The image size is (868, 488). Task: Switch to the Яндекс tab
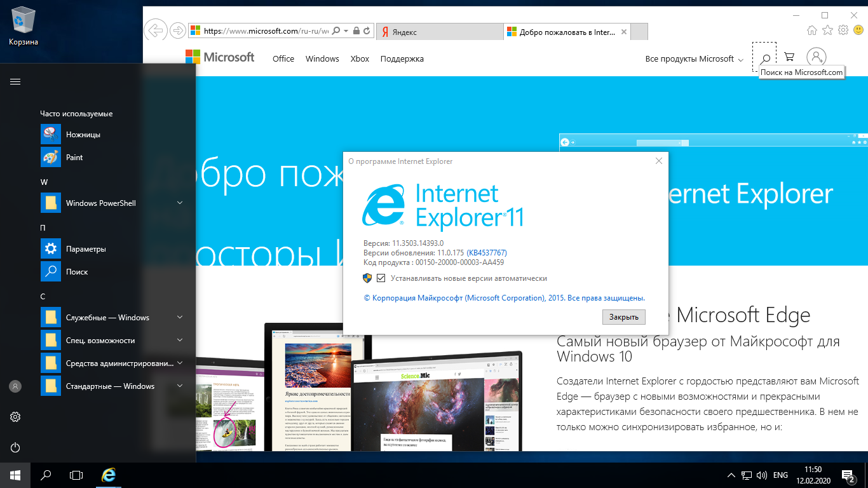coord(440,32)
